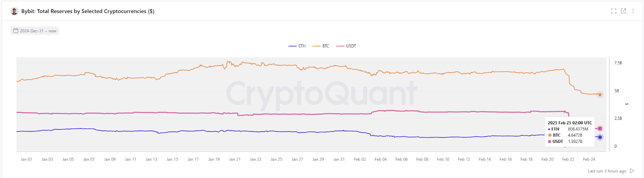Toggle BTC series in the legend
This screenshot has width=644, height=178.
pyautogui.click(x=321, y=46)
